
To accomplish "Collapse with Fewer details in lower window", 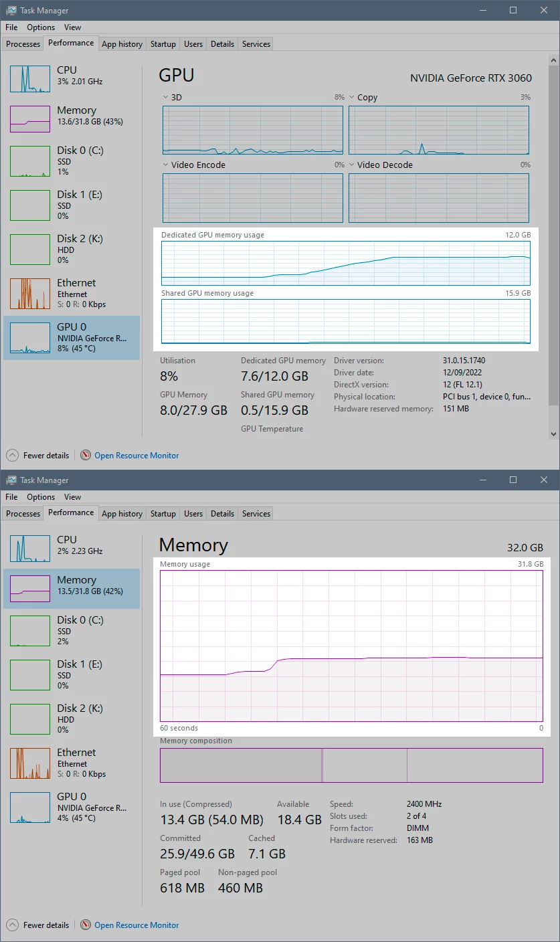I will (38, 925).
